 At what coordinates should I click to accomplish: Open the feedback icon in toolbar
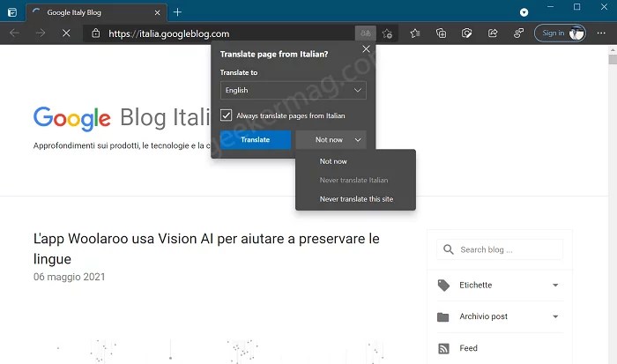[x=518, y=33]
